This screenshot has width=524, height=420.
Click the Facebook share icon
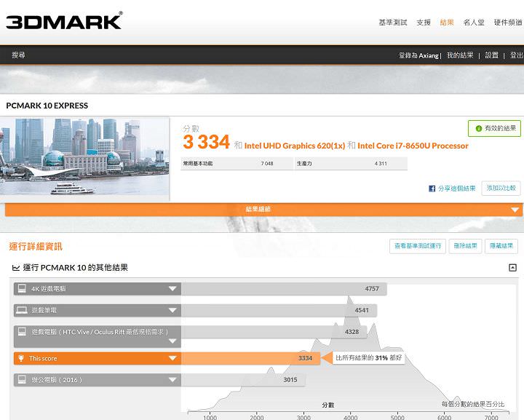pyautogui.click(x=432, y=189)
